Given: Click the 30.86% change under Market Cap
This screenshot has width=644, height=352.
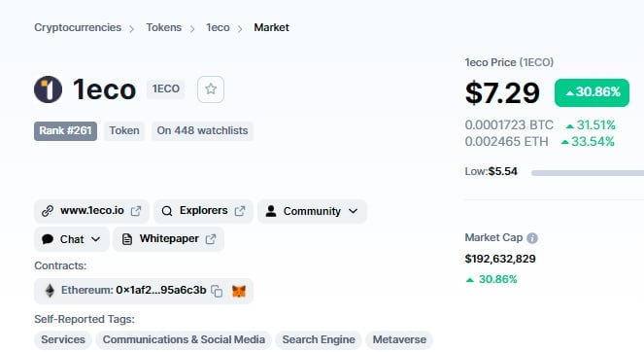Looking at the screenshot, I should pos(491,280).
